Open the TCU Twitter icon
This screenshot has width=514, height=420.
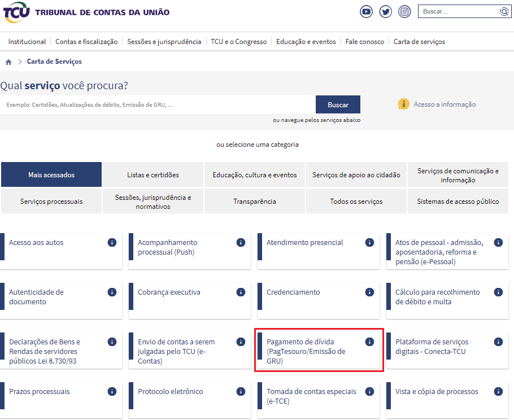(385, 11)
